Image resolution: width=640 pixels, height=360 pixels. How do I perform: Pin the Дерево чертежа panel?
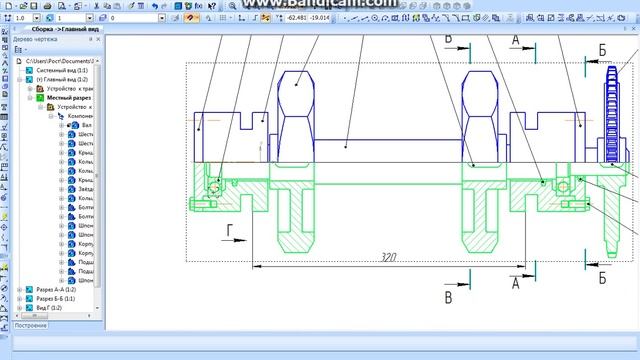click(91, 39)
